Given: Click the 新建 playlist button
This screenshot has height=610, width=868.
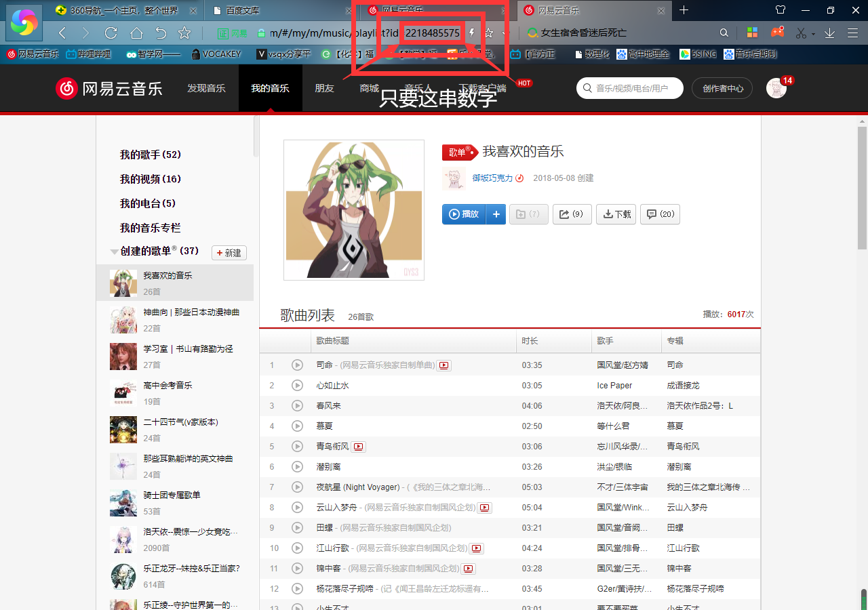Looking at the screenshot, I should pos(229,253).
